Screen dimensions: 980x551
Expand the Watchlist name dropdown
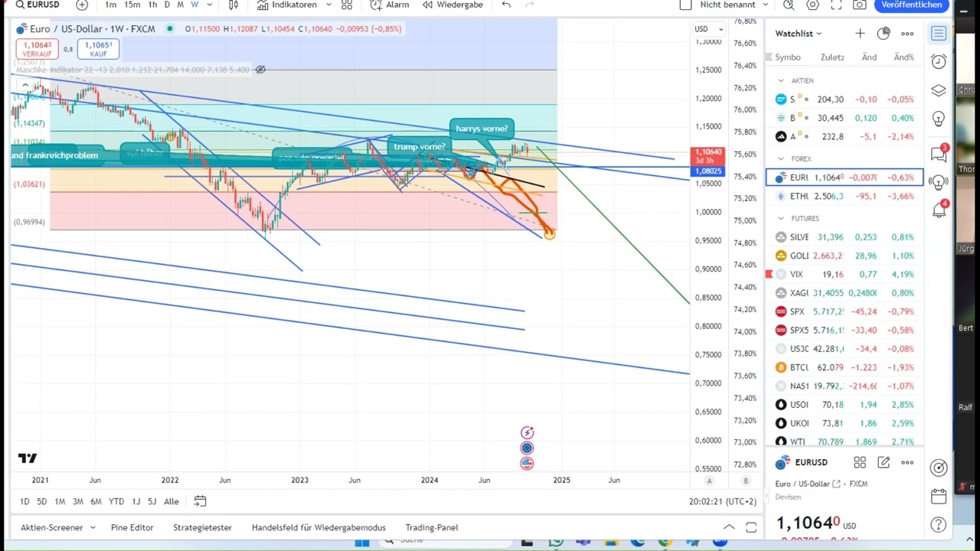coord(798,34)
